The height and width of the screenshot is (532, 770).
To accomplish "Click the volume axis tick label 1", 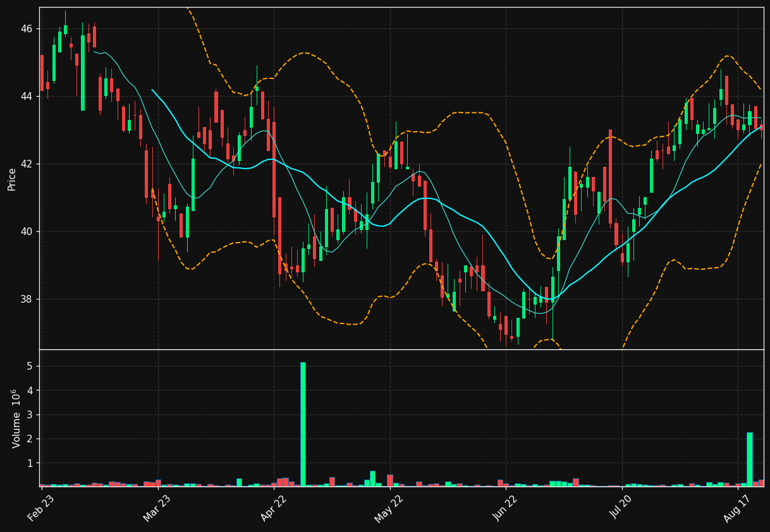I will point(30,464).
